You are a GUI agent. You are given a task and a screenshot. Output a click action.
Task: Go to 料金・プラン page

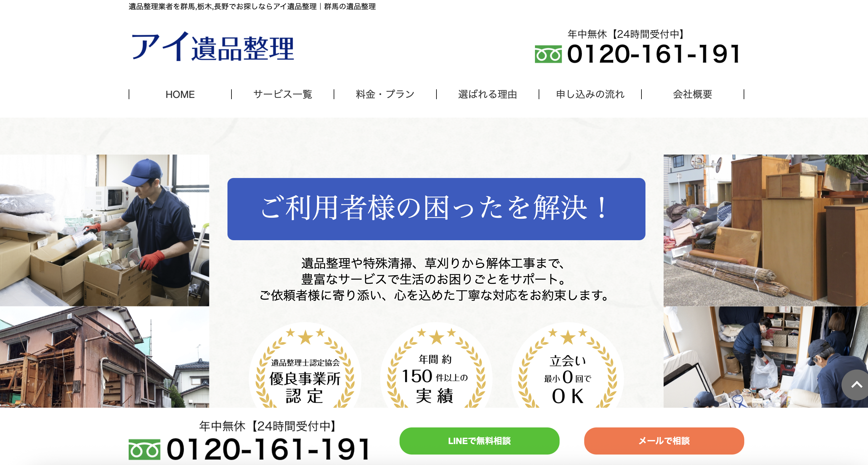click(x=385, y=95)
